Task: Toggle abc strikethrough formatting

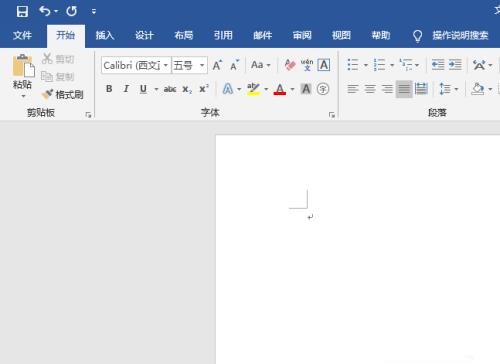Action: 170,89
